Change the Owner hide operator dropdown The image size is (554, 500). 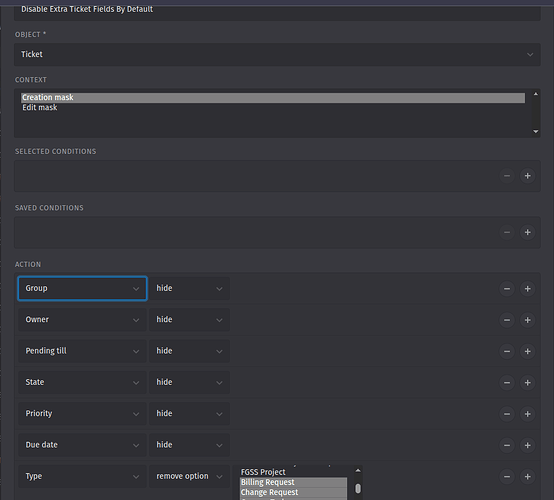coord(189,319)
